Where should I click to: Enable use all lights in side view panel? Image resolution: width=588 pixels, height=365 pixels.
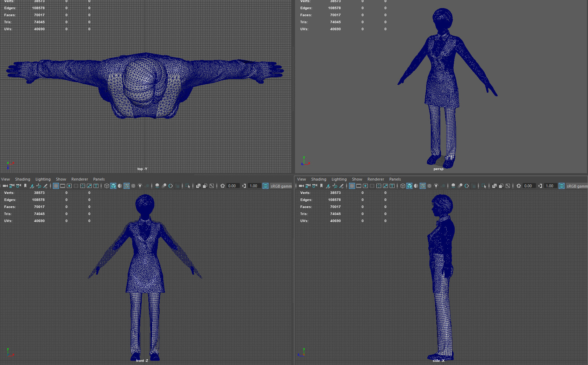(436, 186)
